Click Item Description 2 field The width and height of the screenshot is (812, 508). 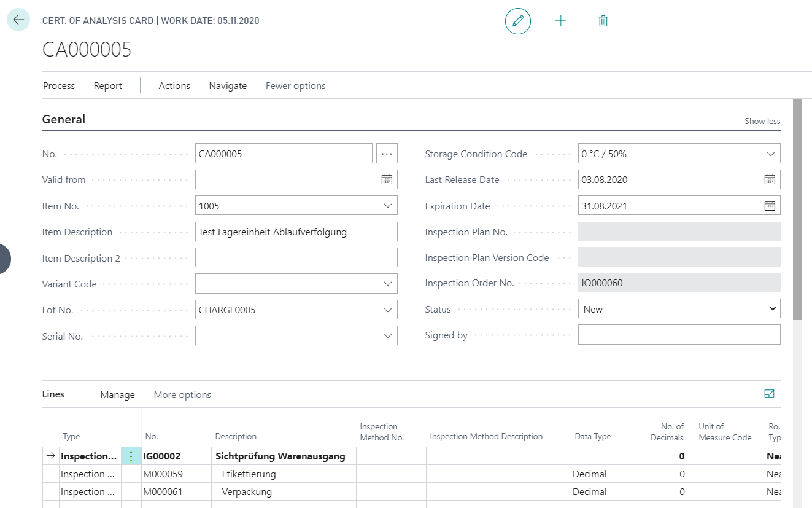[296, 258]
